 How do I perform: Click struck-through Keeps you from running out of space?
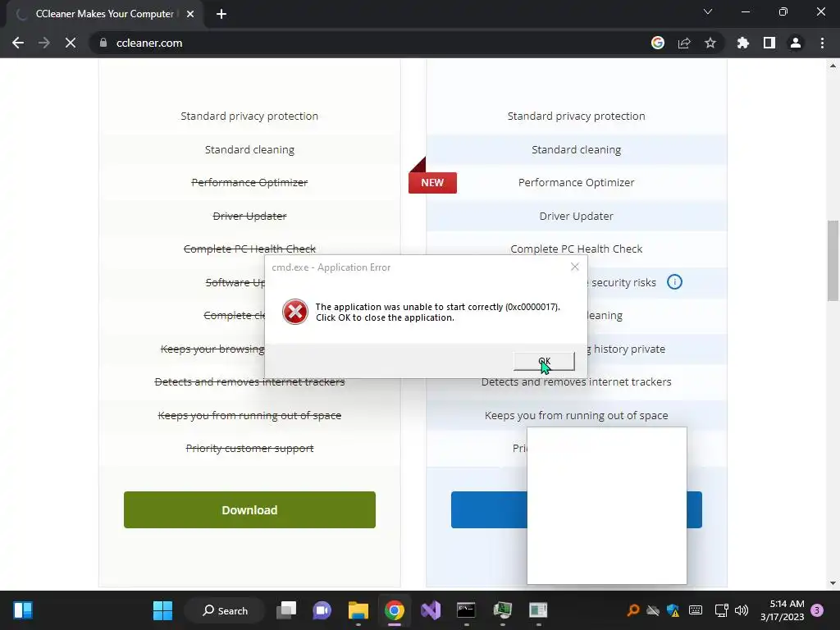(x=249, y=415)
